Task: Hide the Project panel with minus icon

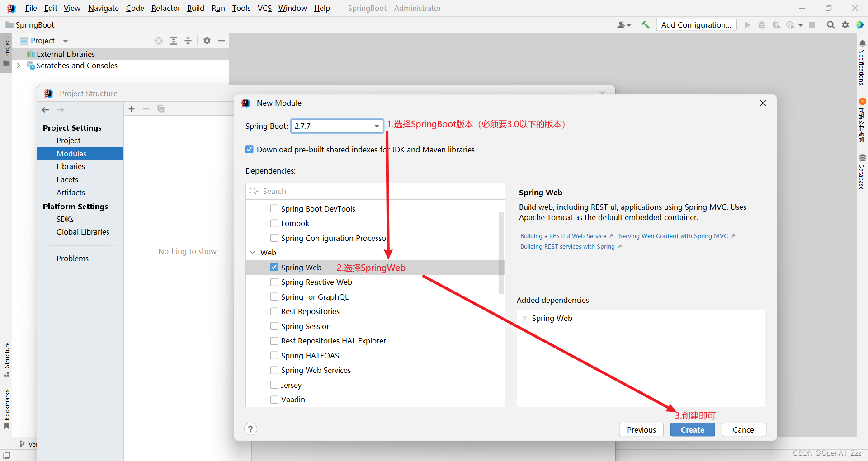Action: [222, 41]
